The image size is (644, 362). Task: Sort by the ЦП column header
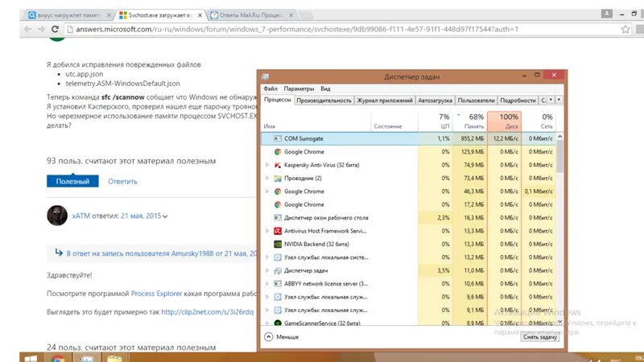click(x=435, y=121)
